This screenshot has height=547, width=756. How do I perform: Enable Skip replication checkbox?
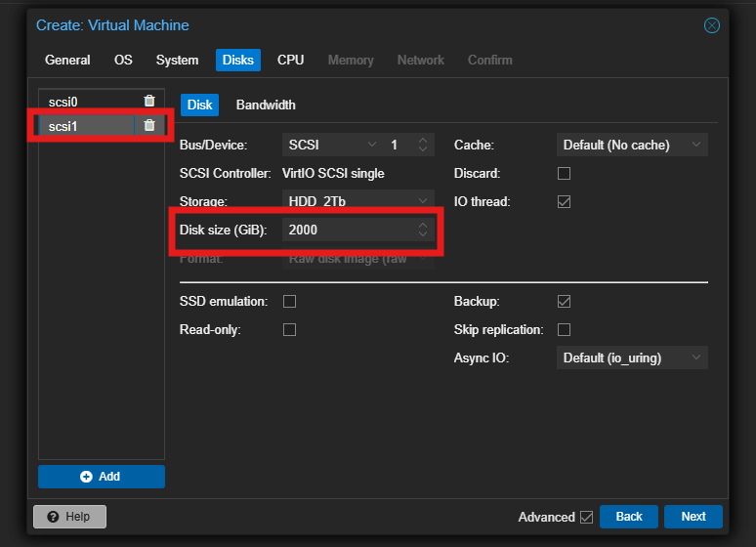(564, 330)
